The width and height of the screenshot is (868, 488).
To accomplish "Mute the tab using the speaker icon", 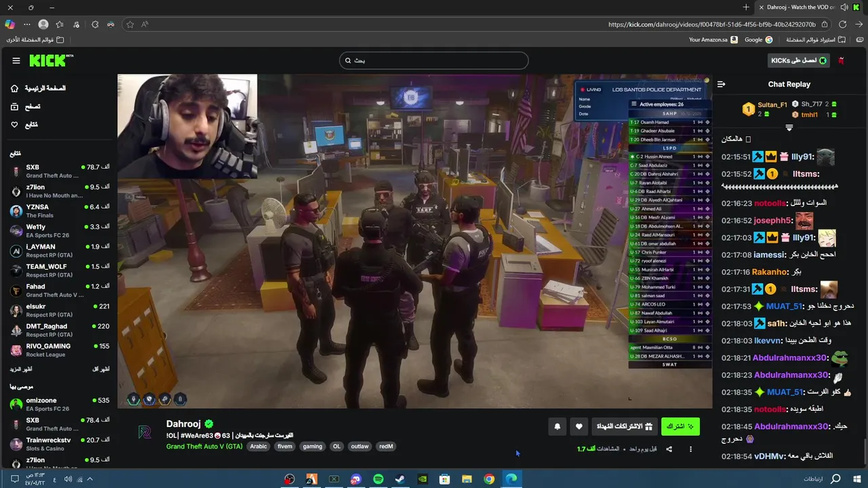I will 844,7.
